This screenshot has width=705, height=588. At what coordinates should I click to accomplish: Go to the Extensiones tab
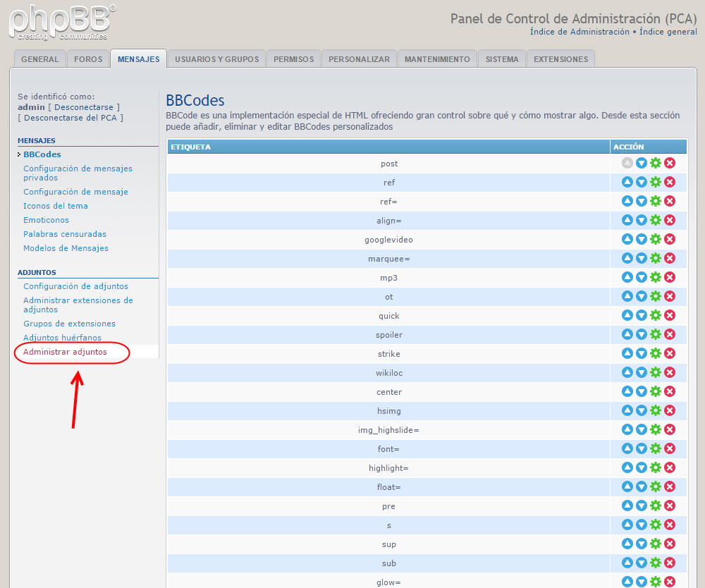coord(560,59)
